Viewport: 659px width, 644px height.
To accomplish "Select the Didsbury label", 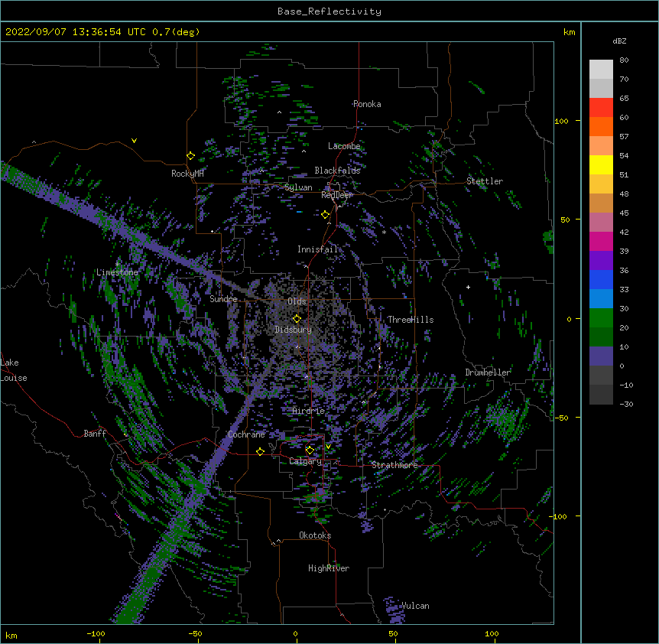I will [294, 330].
